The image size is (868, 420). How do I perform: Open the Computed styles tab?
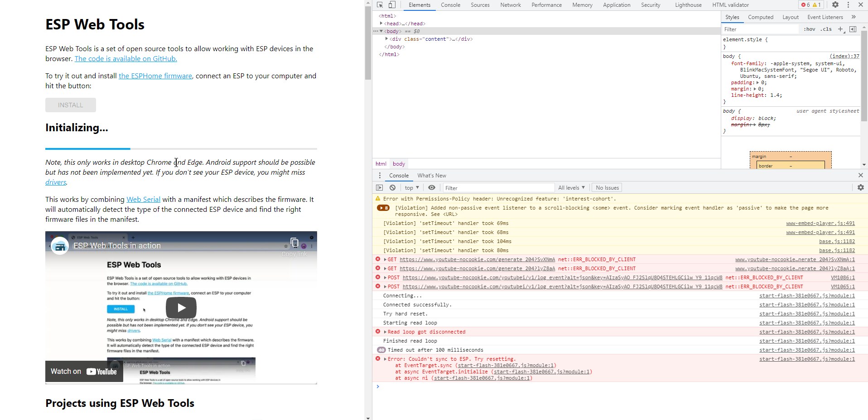click(x=761, y=17)
